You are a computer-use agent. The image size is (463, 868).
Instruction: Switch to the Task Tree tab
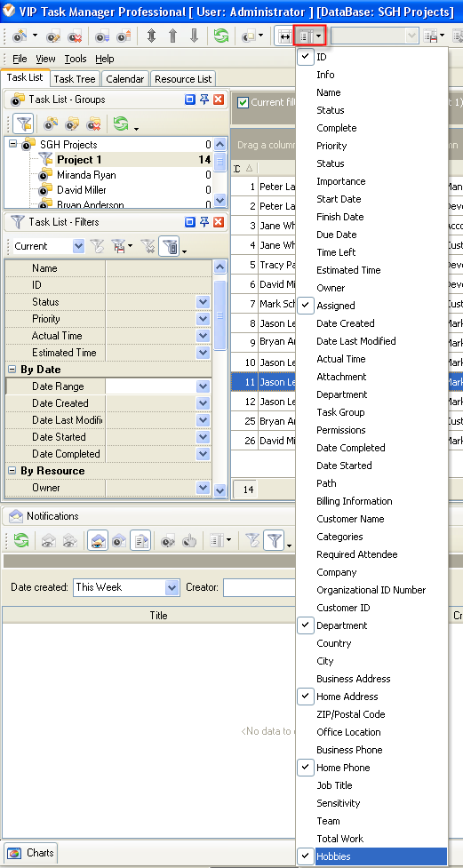[x=75, y=79]
